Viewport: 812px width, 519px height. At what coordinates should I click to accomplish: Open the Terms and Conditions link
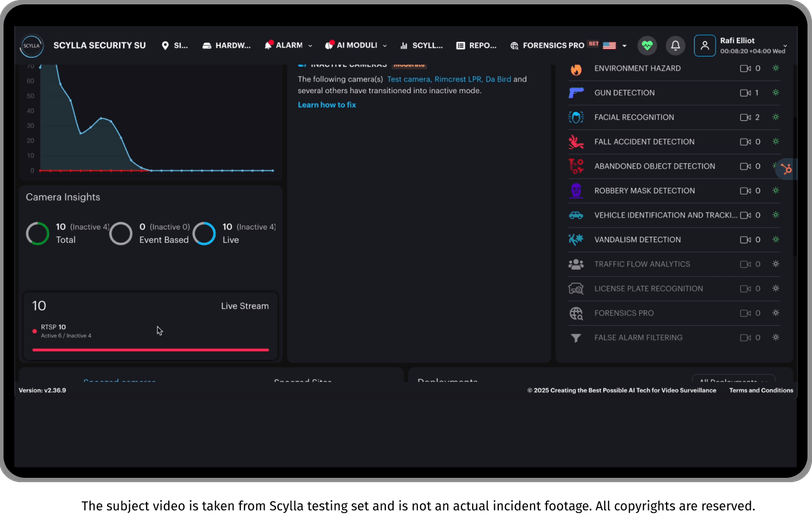coord(761,391)
